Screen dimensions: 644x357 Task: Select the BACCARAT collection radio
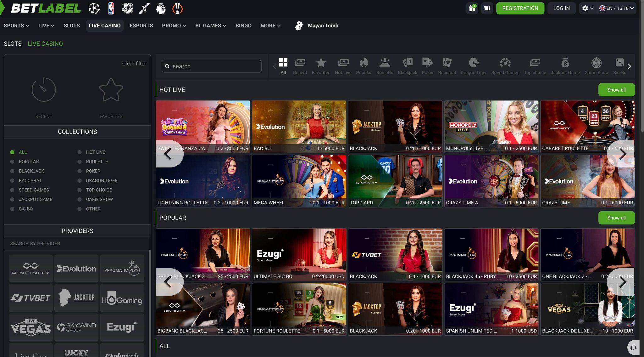click(x=12, y=180)
